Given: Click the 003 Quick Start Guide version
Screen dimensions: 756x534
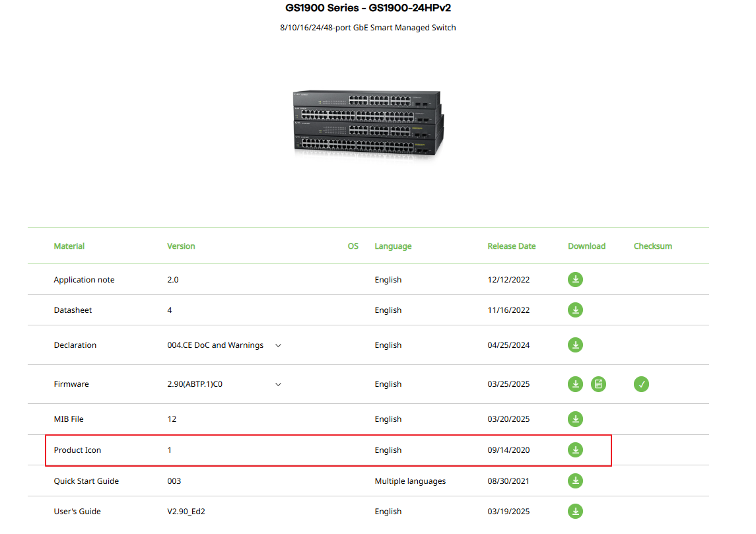Looking at the screenshot, I should 174,481.
